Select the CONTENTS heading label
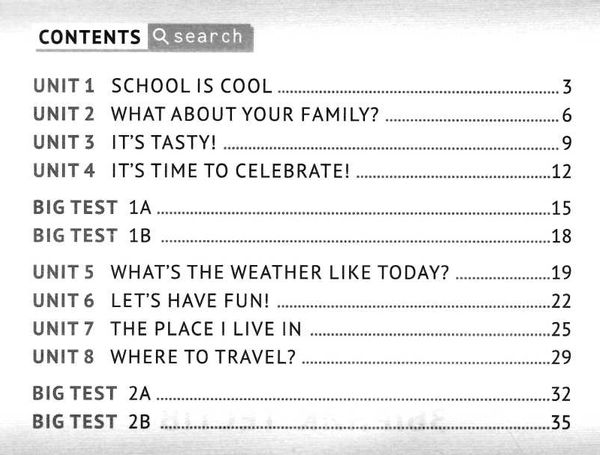 [x=88, y=38]
